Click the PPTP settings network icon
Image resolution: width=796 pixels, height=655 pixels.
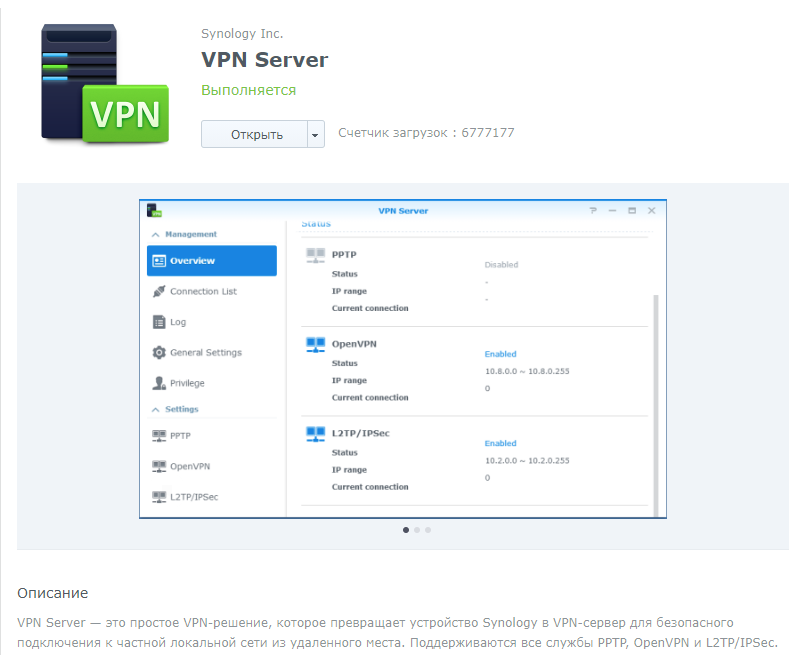(159, 436)
